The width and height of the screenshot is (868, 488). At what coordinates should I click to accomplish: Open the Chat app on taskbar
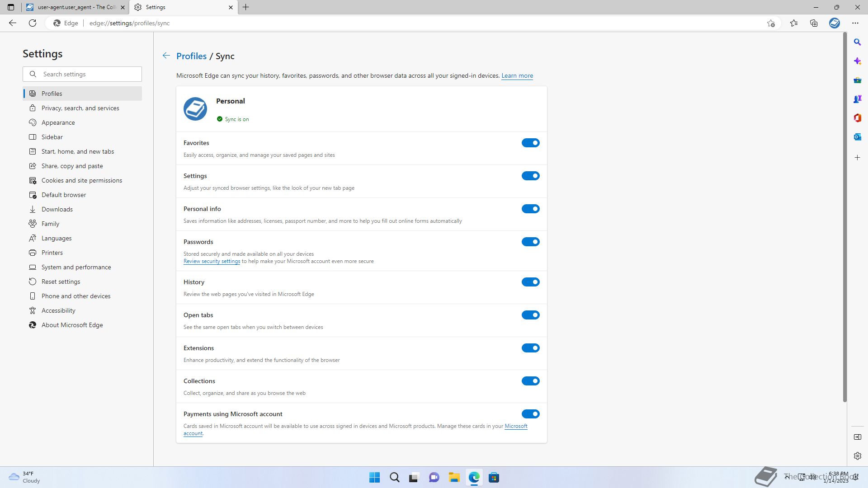[434, 478]
